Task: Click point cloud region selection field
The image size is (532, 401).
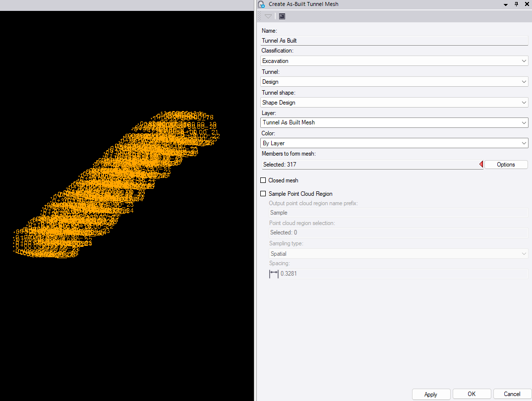Action: pos(398,232)
